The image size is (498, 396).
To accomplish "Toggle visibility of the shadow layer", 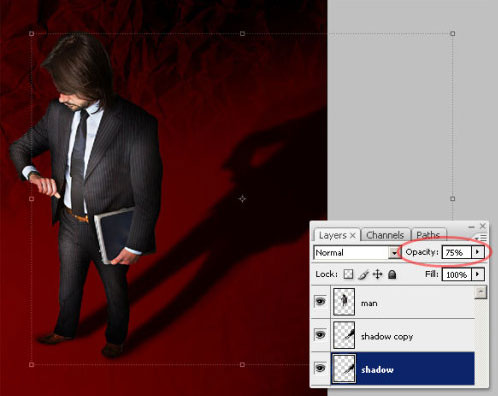I will (320, 368).
